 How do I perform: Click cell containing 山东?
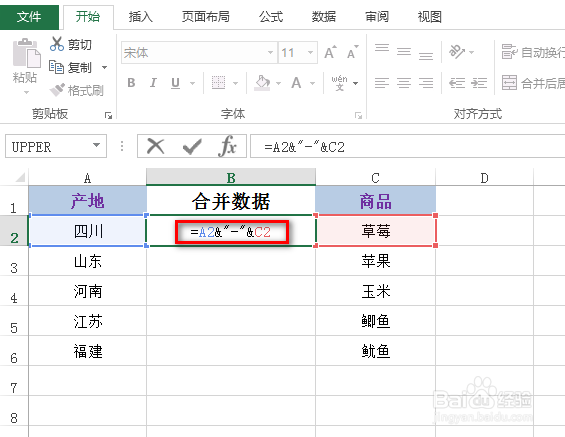pos(87,261)
